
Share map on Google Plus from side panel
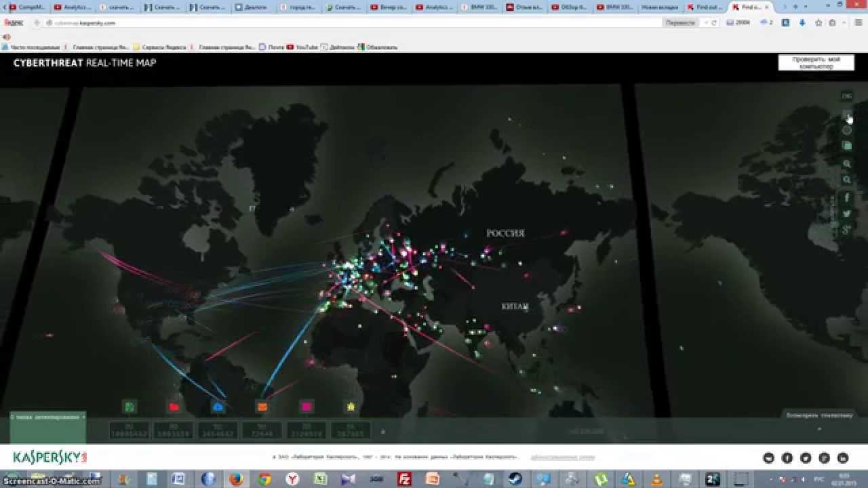coord(847,230)
